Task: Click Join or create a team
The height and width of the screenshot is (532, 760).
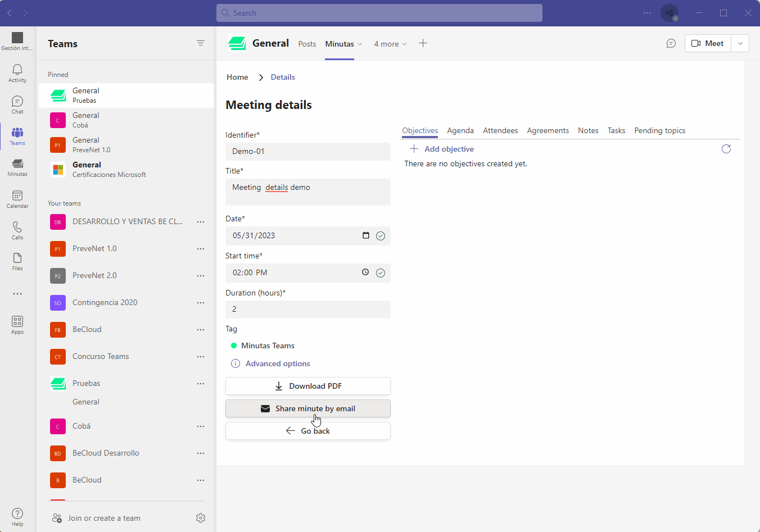Action: click(x=104, y=518)
